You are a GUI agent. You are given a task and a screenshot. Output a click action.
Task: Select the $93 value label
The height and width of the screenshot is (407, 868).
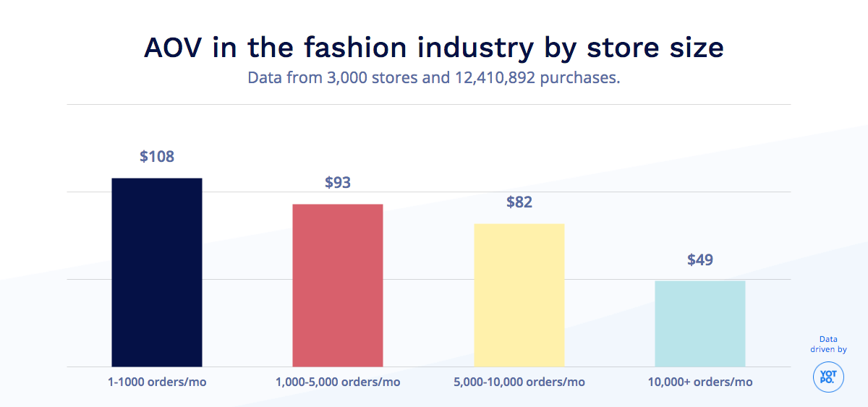(x=338, y=182)
